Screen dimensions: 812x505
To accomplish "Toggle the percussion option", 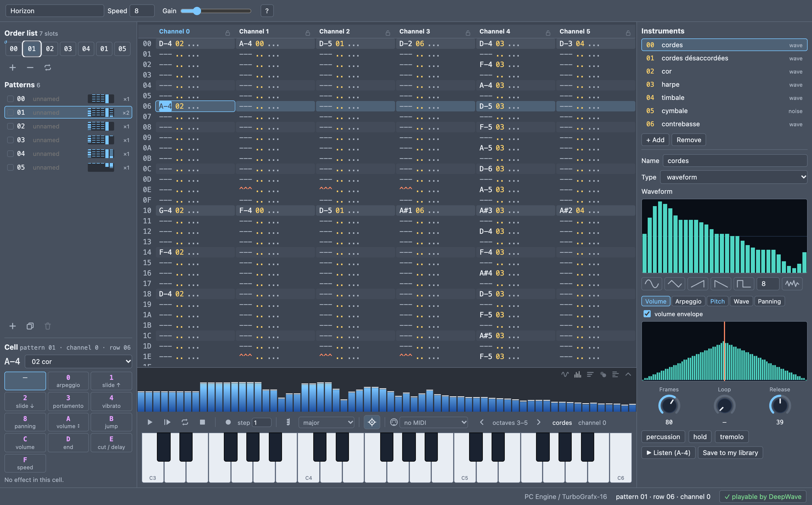I will (x=663, y=437).
